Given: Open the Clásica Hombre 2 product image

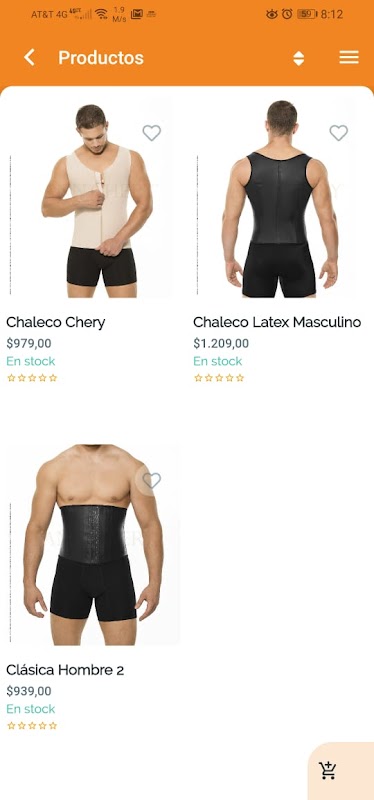Looking at the screenshot, I should [x=93, y=545].
